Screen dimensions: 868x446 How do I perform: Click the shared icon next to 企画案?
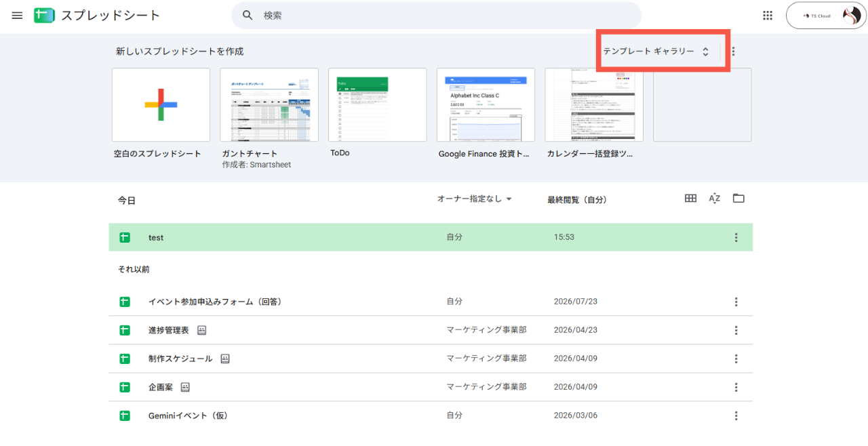185,387
